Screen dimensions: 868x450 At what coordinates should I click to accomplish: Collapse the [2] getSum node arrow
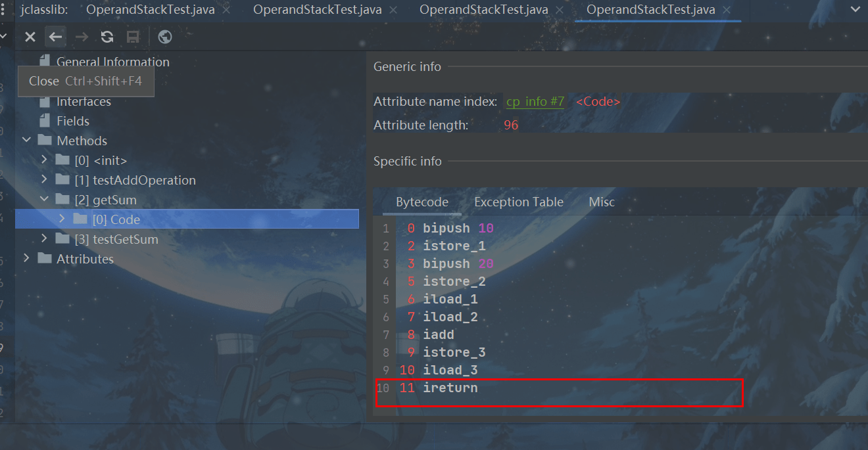point(44,200)
